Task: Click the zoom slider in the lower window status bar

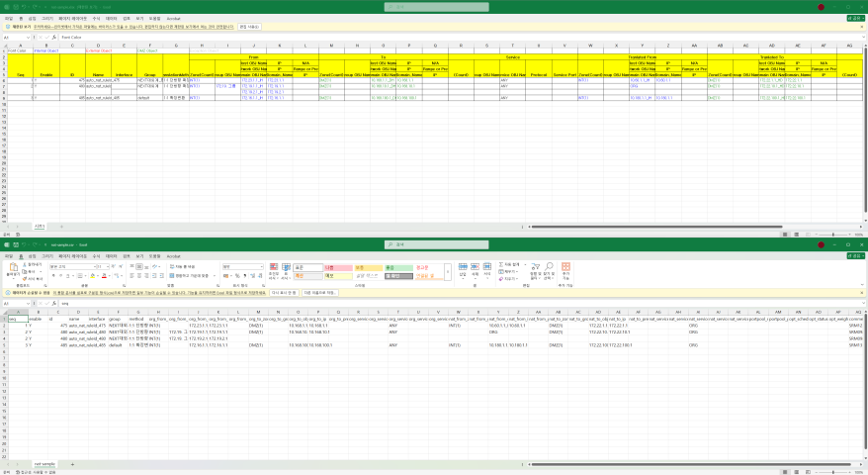Action: click(x=833, y=472)
